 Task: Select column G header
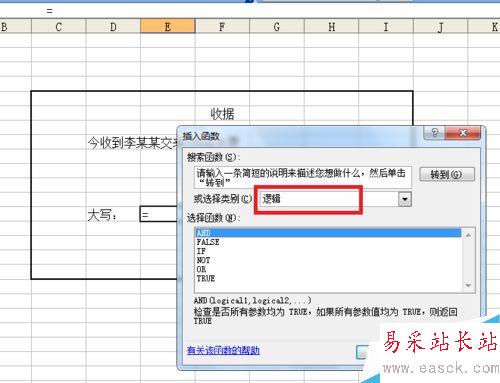[x=277, y=26]
